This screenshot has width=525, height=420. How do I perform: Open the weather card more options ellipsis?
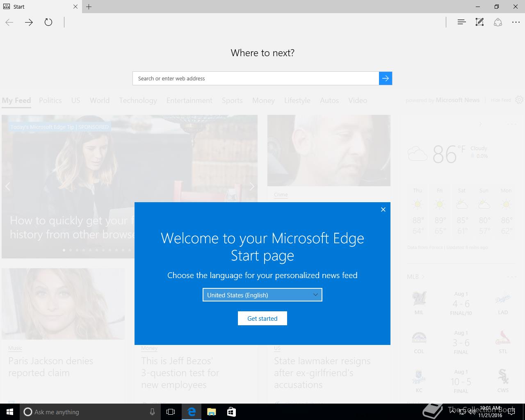pos(512,124)
